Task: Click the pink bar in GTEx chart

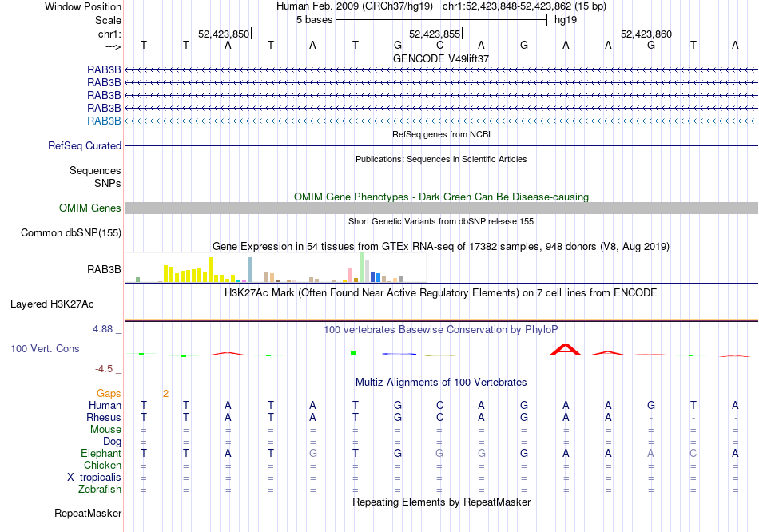Action: (x=351, y=275)
